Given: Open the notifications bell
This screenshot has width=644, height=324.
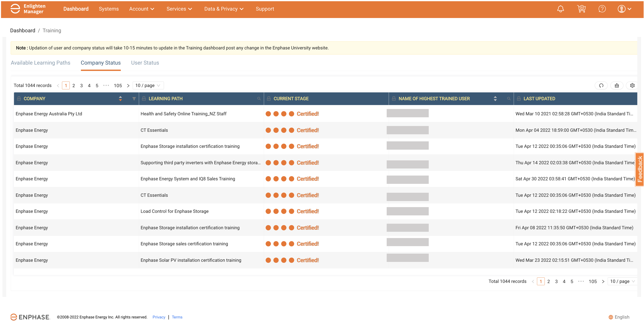Looking at the screenshot, I should coord(561,9).
